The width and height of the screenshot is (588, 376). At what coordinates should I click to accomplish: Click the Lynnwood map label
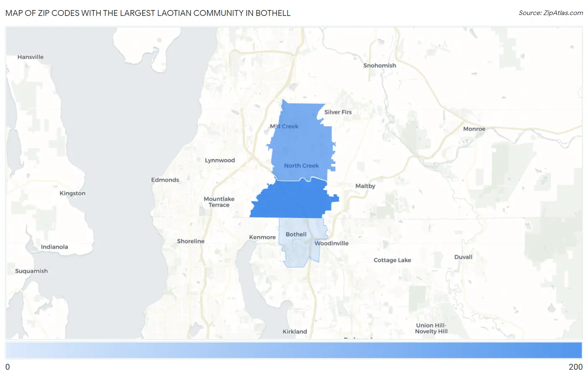[220, 160]
